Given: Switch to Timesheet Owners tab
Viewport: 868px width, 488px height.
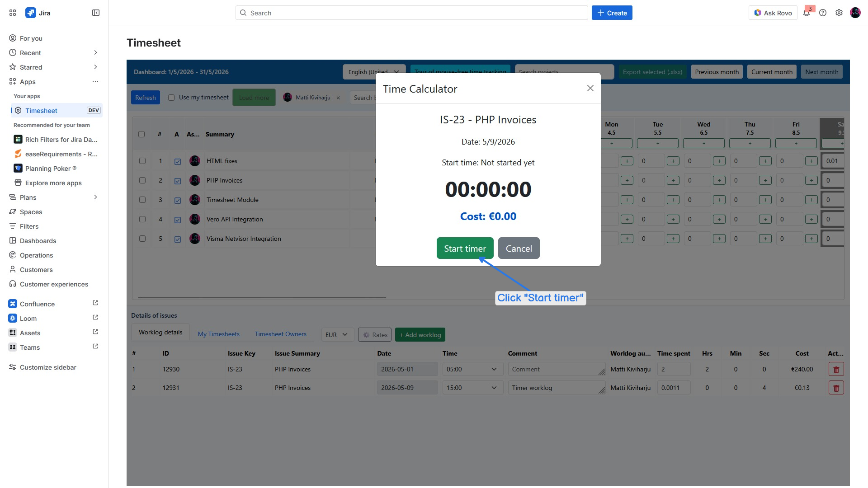Looking at the screenshot, I should tap(281, 334).
